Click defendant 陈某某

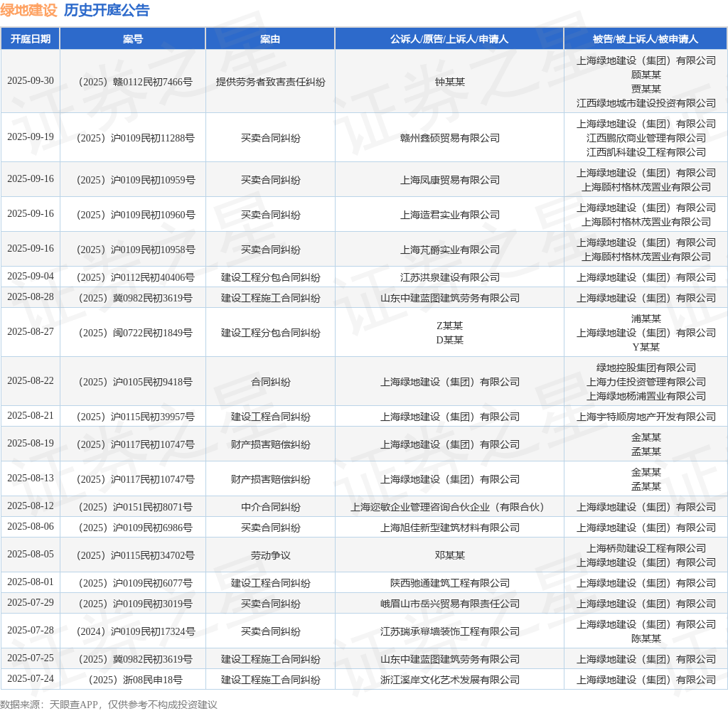[x=646, y=638]
